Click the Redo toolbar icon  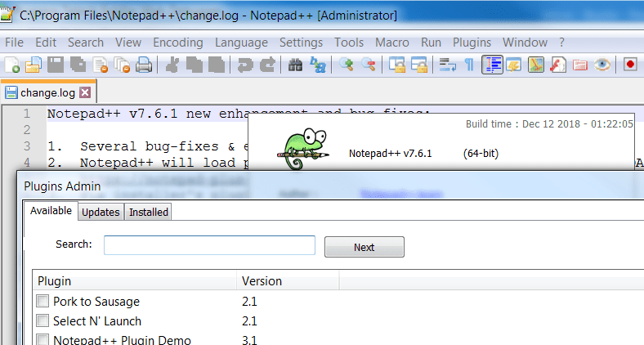[x=267, y=65]
